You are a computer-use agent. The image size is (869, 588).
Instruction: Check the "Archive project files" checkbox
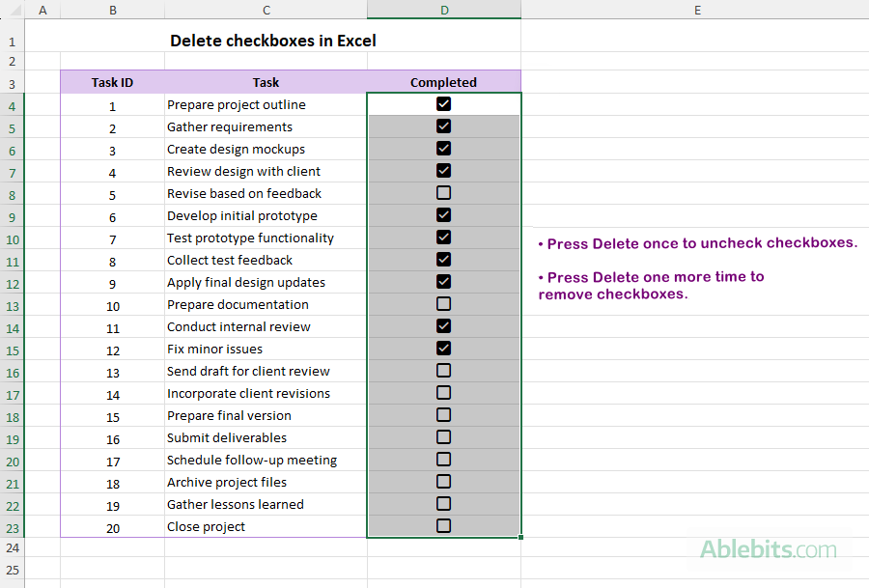click(443, 481)
